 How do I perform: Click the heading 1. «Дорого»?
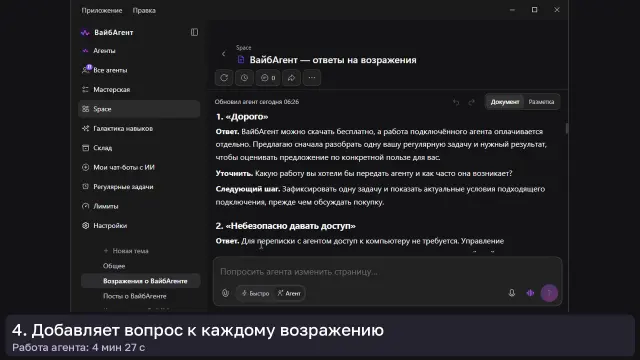coord(242,117)
